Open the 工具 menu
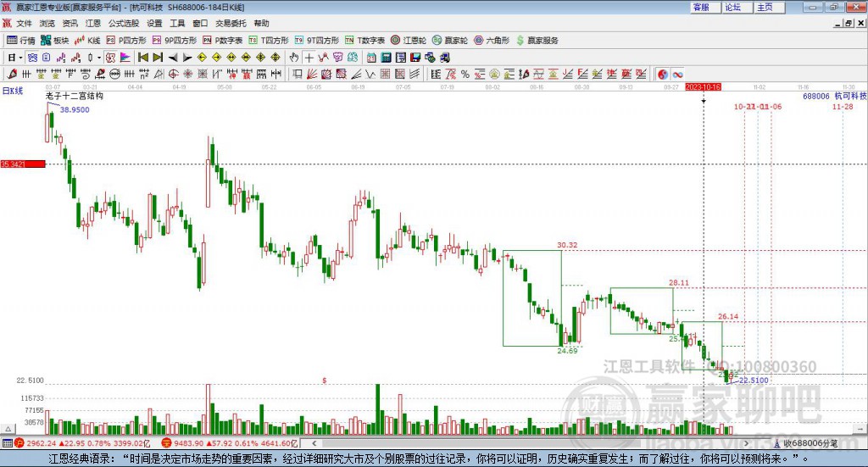The height and width of the screenshot is (467, 868). point(177,23)
